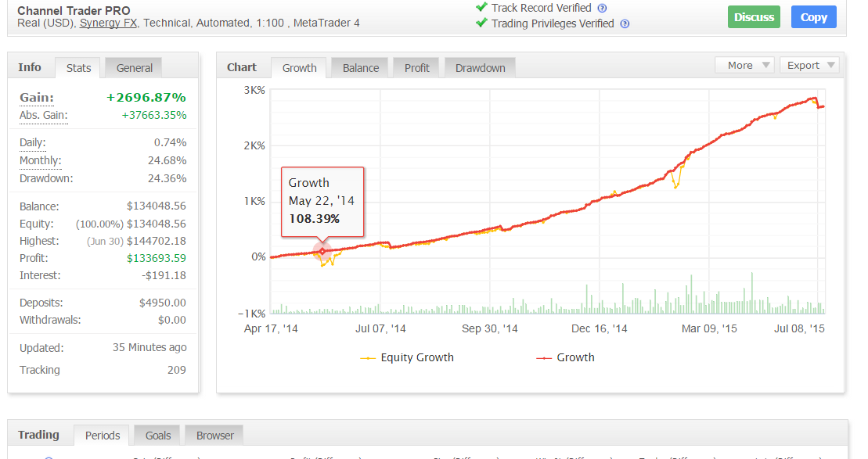Open the Periods trading tab
Viewport: 868px width, 459px height.
click(x=102, y=436)
